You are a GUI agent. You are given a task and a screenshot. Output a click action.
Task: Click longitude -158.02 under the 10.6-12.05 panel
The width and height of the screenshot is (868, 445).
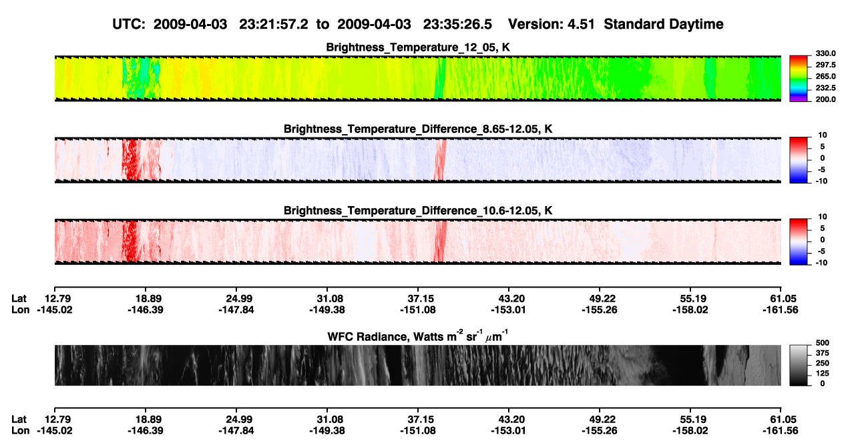tap(689, 310)
